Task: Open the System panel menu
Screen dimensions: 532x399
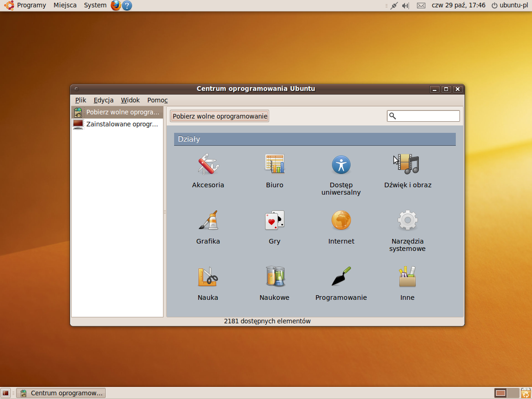Action: click(95, 5)
